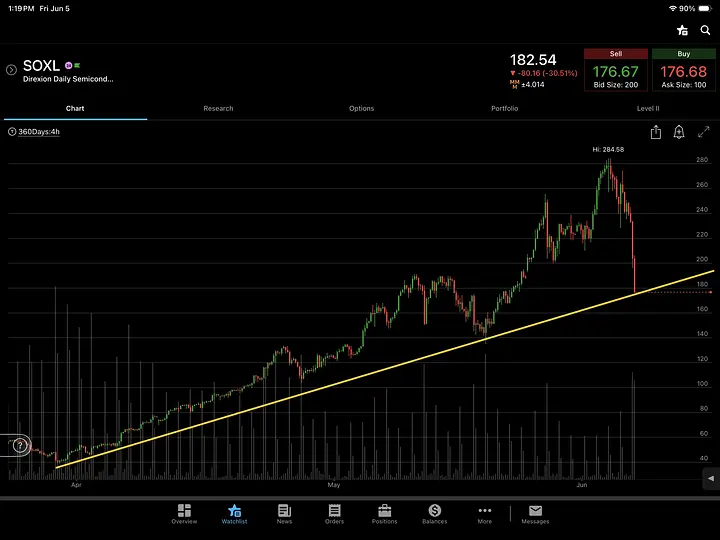Click the Apr date label on the chart axis
This screenshot has height=540, width=720.
click(76, 485)
